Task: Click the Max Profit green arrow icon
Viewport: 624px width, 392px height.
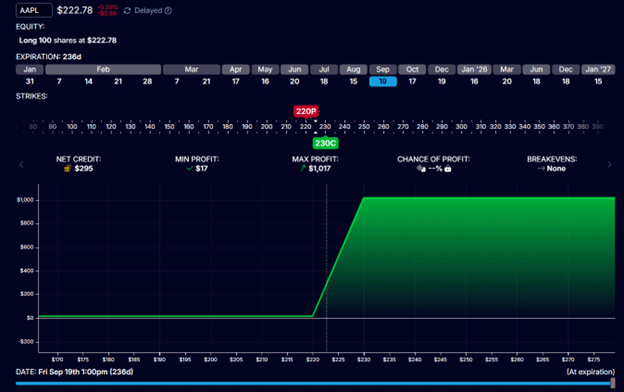Action: (303, 169)
